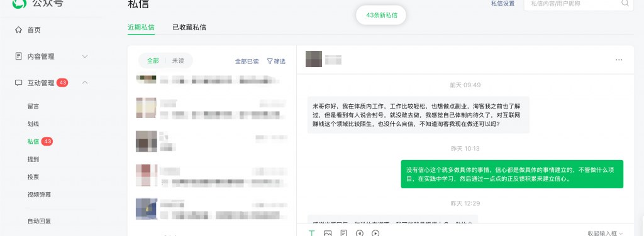Switch to the 近期私信 tab
The height and width of the screenshot is (236, 644).
click(141, 28)
